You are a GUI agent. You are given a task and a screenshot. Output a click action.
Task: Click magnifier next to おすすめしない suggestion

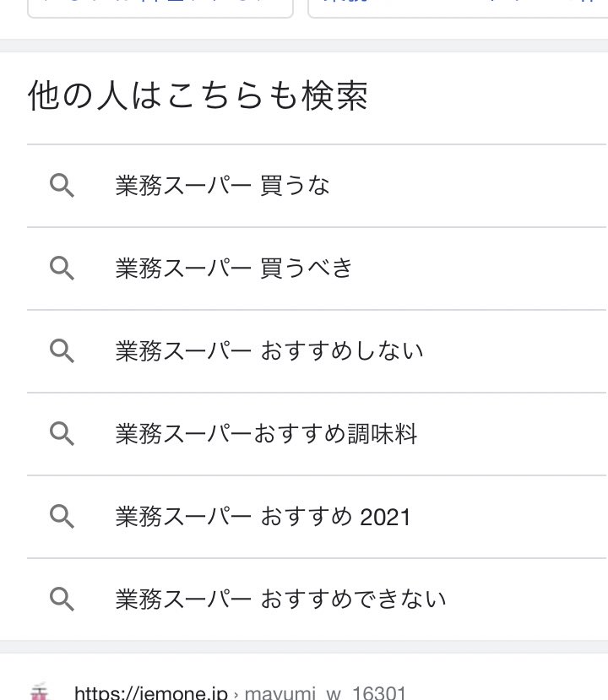pyautogui.click(x=62, y=351)
